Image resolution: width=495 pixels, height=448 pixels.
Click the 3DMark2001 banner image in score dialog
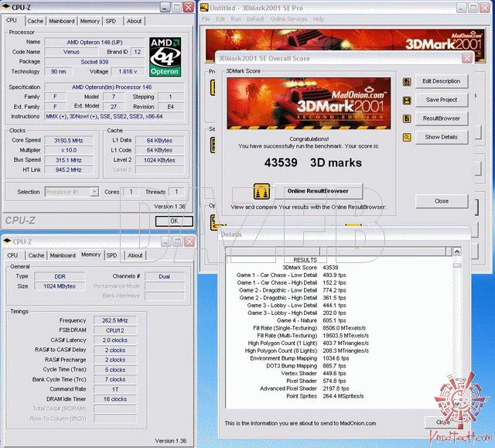(309, 103)
